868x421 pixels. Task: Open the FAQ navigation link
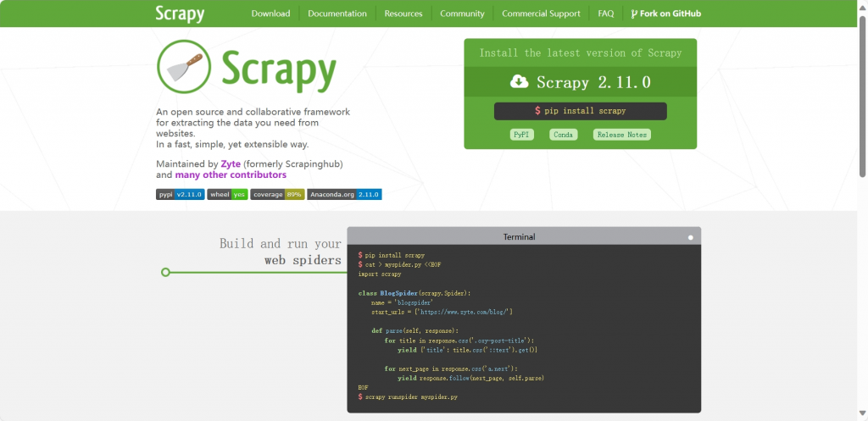click(605, 14)
